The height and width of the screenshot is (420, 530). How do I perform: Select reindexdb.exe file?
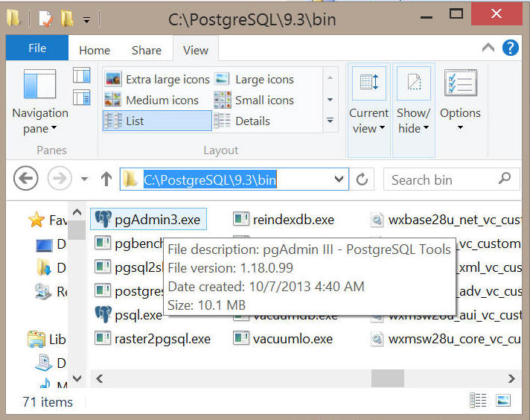pyautogui.click(x=284, y=220)
